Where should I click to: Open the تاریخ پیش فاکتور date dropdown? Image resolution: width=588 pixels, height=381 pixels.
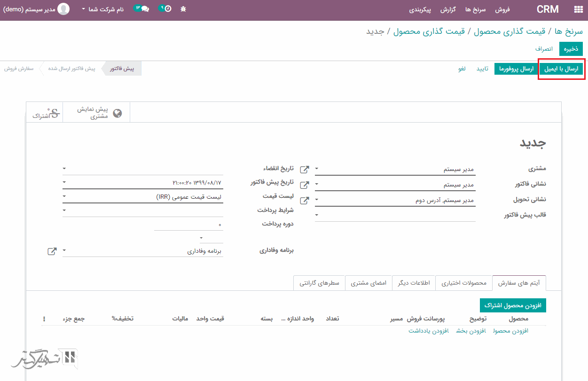coord(64,182)
